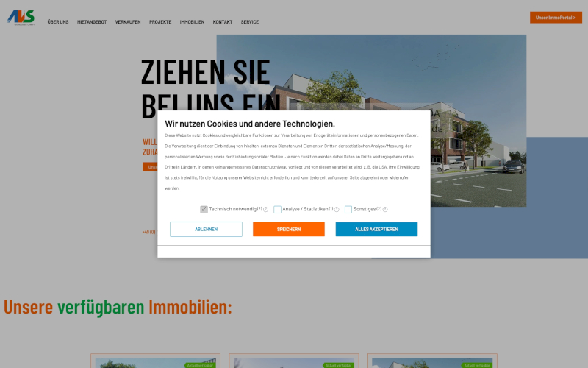Enable the Analyse / Statistiken checkbox
Screen dimensions: 588x368
277,209
